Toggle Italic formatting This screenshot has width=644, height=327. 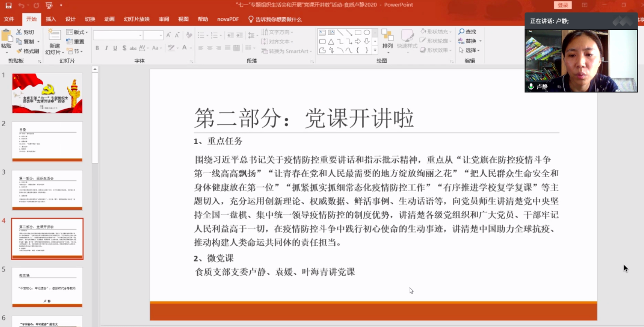point(106,48)
